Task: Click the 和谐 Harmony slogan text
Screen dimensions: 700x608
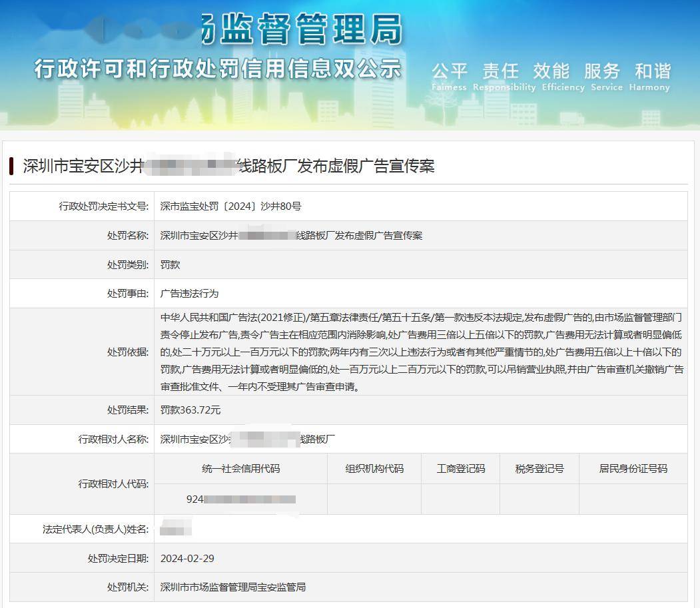Action: click(649, 77)
